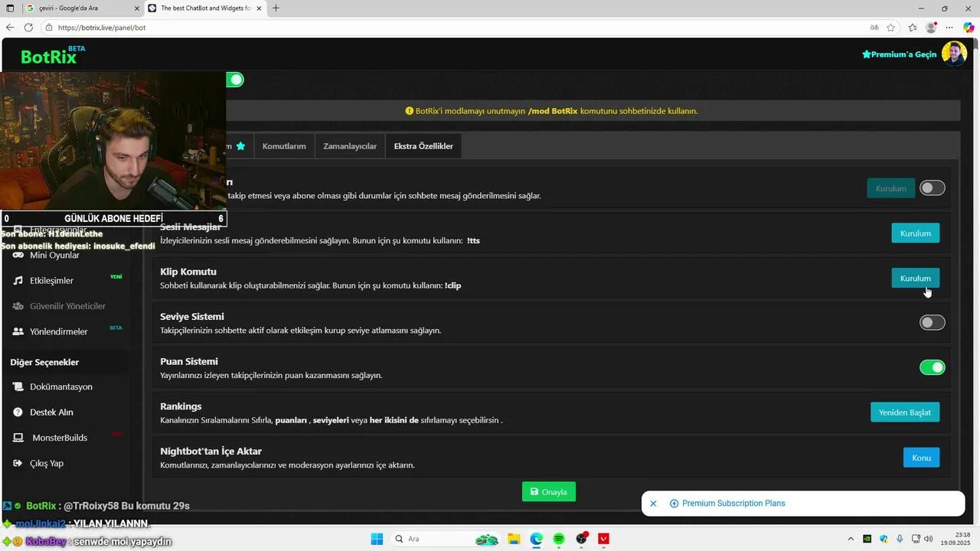
Task: Switch to the Komutlarım tab
Action: click(284, 146)
